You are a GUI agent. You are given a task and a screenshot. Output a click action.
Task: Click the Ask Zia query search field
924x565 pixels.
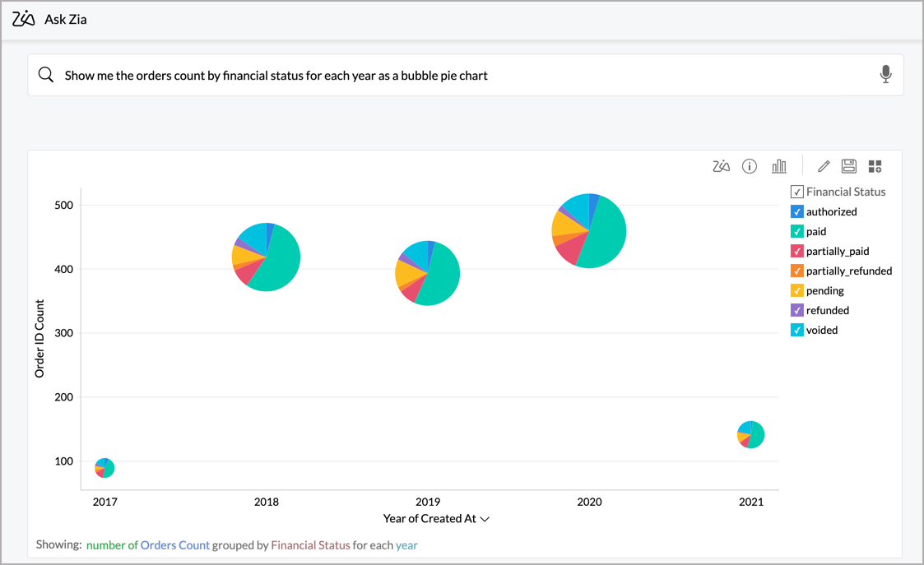pos(461,76)
